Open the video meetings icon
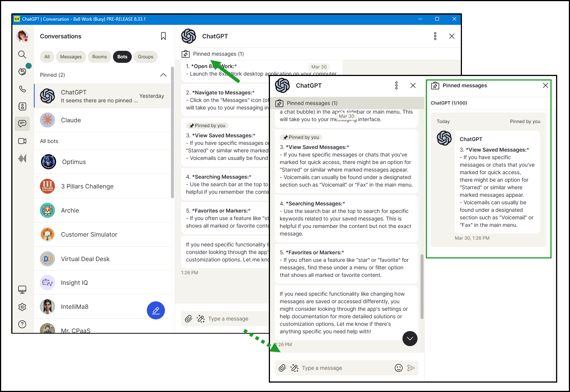Viewport: 570px width, 392px height. pos(22,141)
